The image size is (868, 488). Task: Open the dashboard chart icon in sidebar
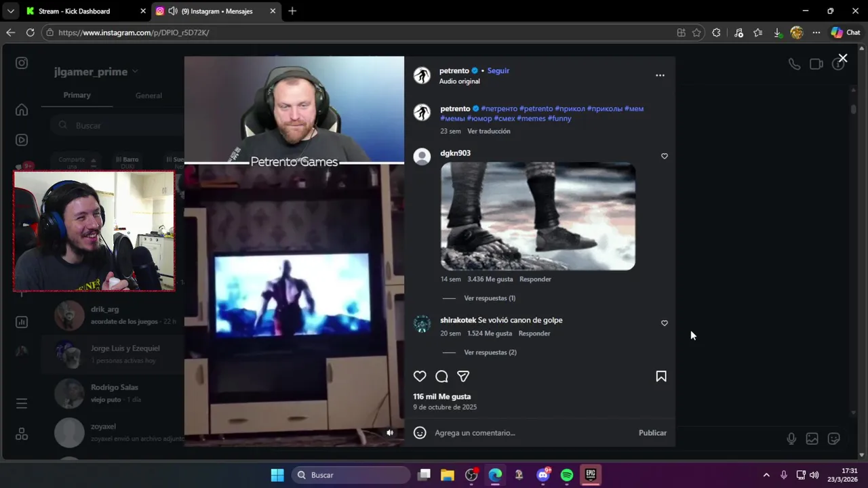22,323
